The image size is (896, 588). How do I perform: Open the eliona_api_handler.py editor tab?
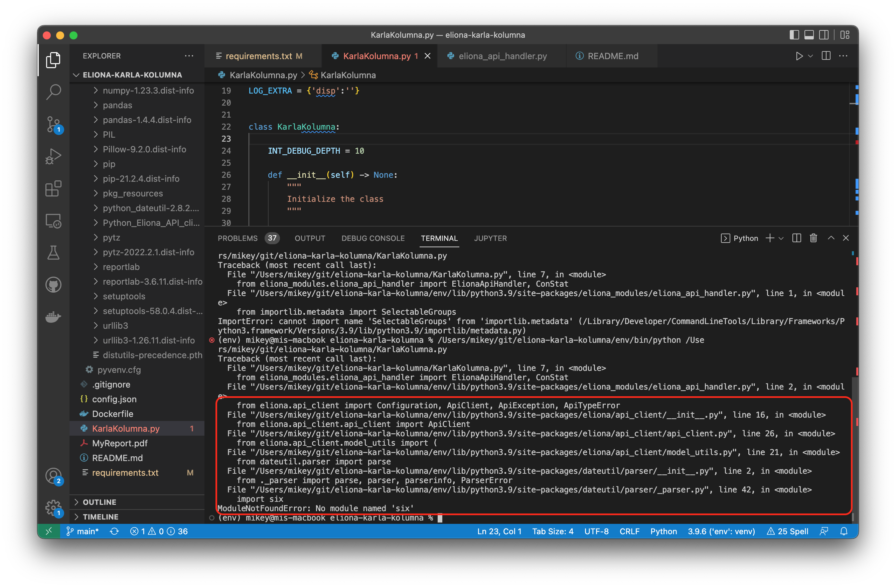502,56
